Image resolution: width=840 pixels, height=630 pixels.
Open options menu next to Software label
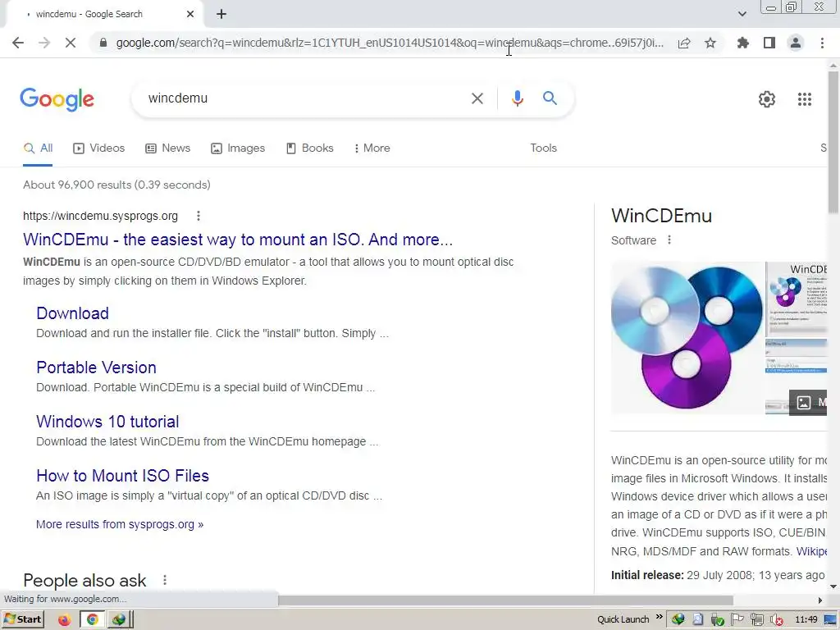tap(669, 240)
